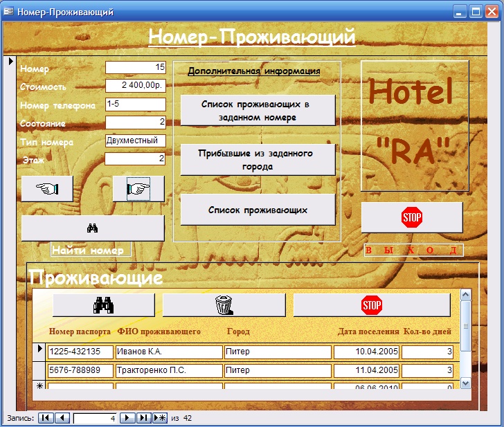The height and width of the screenshot is (427, 504).
Task: Click the Тип номера field Двухместный
Action: pyautogui.click(x=136, y=140)
